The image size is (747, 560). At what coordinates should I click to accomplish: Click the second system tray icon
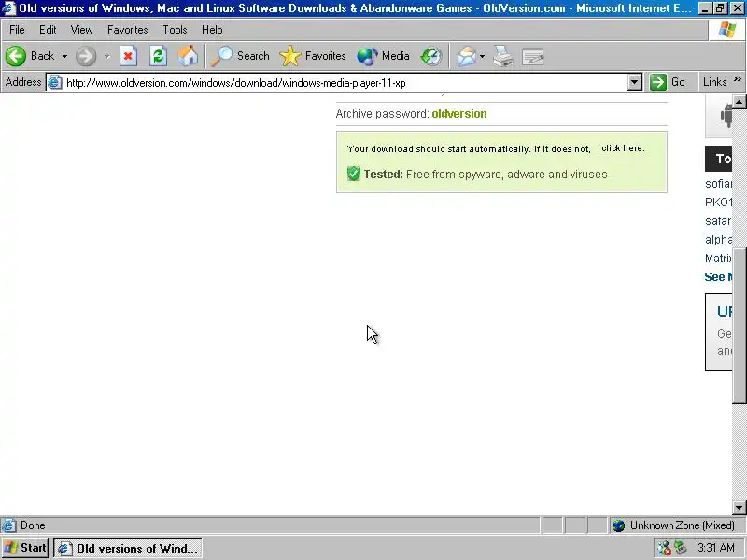[680, 548]
